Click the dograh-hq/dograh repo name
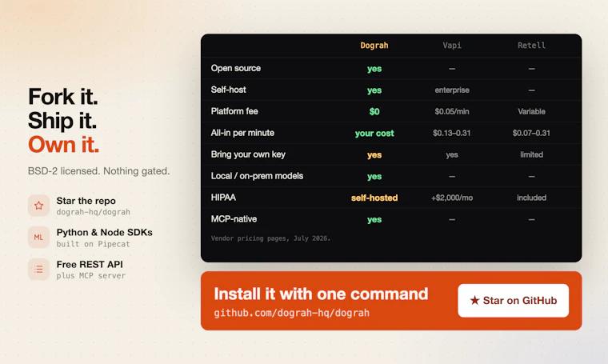The height and width of the screenshot is (364, 608). pos(93,212)
